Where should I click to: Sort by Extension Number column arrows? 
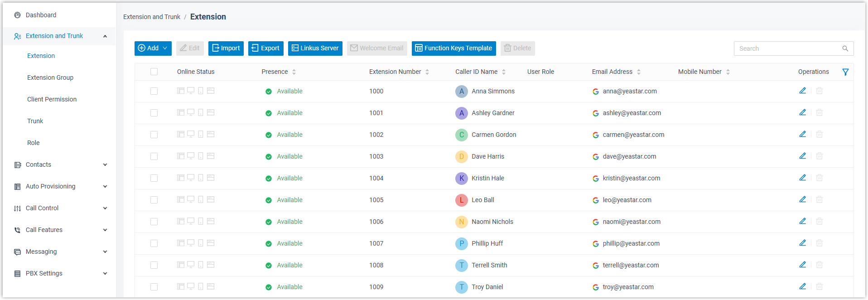click(x=427, y=72)
